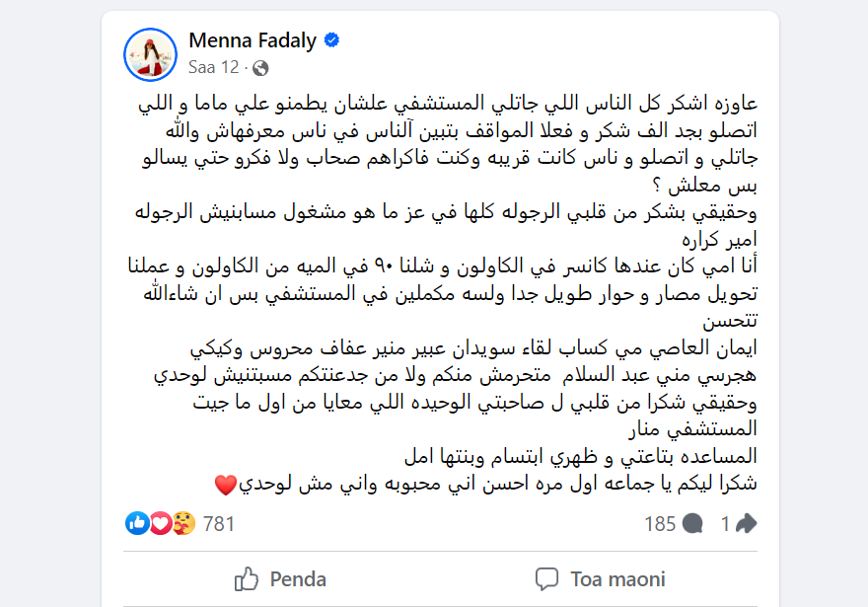Image resolution: width=868 pixels, height=607 pixels.
Task: Click the blue Like reaction icon
Action: [137, 523]
